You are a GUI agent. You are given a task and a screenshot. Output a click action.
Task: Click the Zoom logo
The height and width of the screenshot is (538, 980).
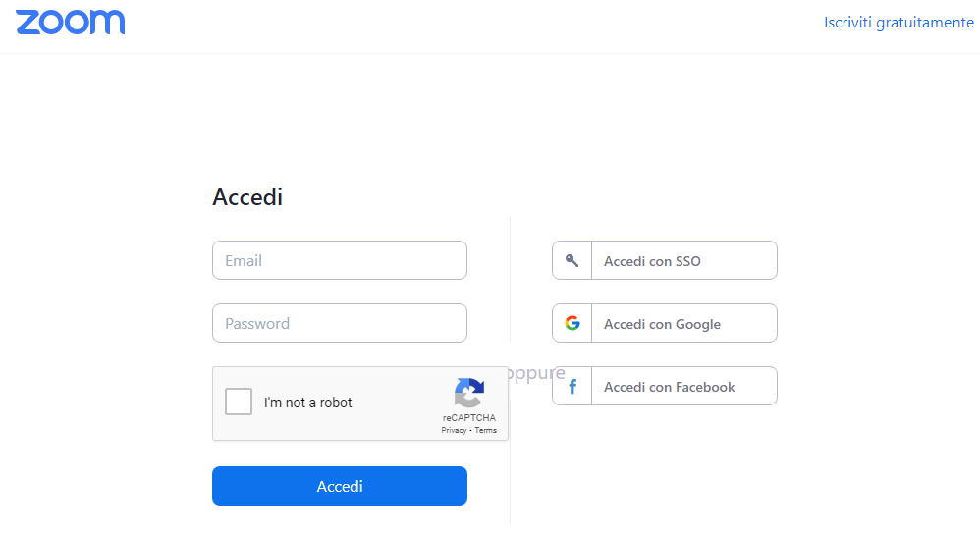(x=71, y=23)
